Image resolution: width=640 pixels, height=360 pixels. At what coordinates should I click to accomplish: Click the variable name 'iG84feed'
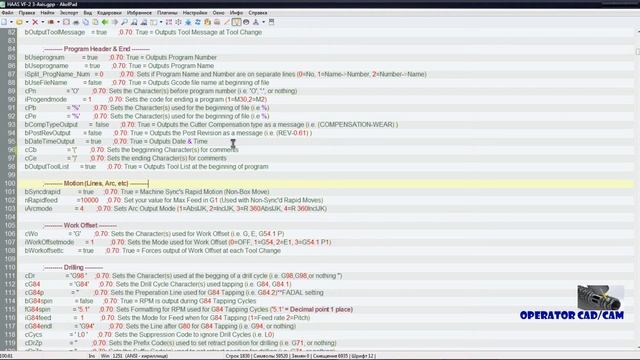[x=38, y=318]
